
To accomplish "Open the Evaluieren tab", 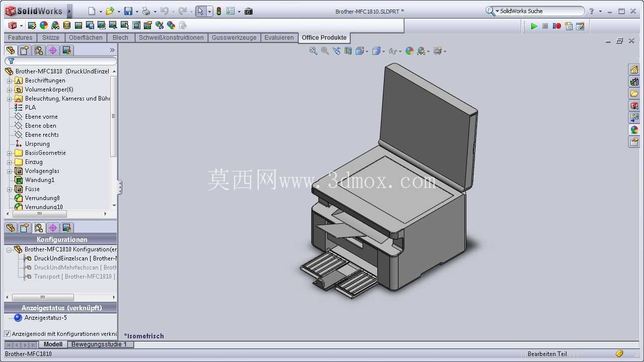I will (x=279, y=38).
